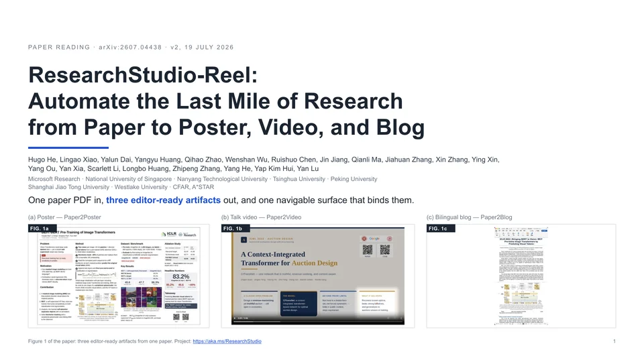
Task: Click the Paper2Poster poster thumbnail
Action: (x=119, y=276)
